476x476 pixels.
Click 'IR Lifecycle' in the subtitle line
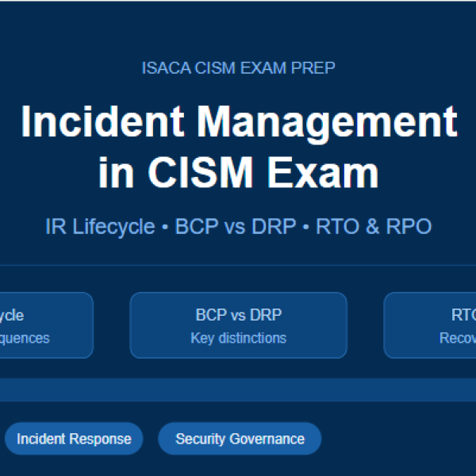click(x=100, y=227)
